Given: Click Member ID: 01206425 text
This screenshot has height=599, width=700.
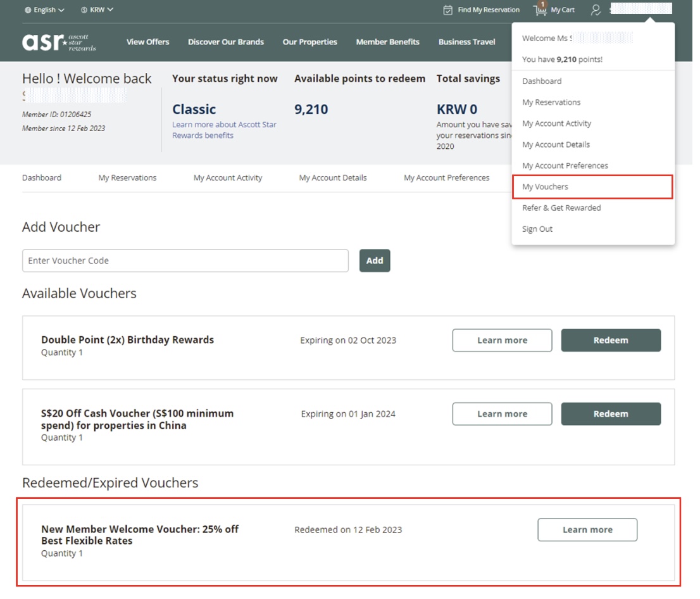Looking at the screenshot, I should click(57, 115).
